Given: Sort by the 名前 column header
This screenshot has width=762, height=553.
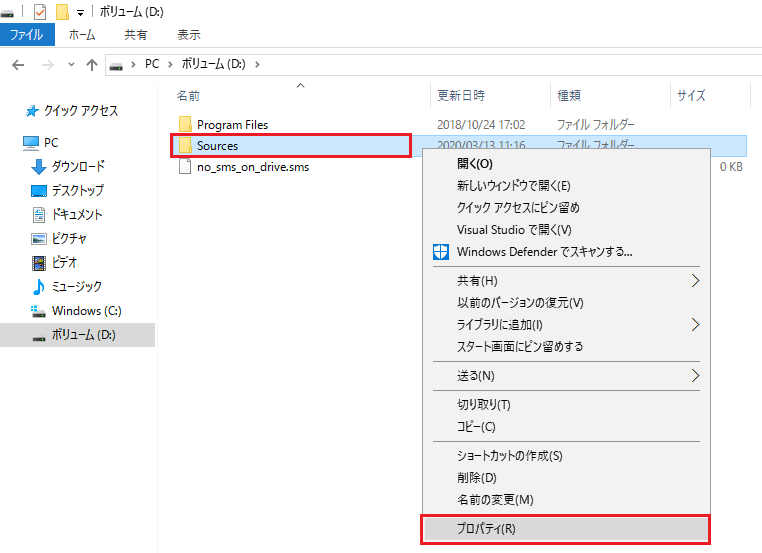Looking at the screenshot, I should [188, 95].
